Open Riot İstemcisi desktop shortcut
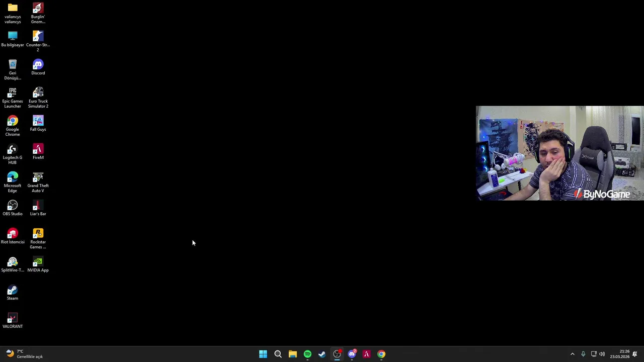This screenshot has width=644, height=362. coord(13,236)
